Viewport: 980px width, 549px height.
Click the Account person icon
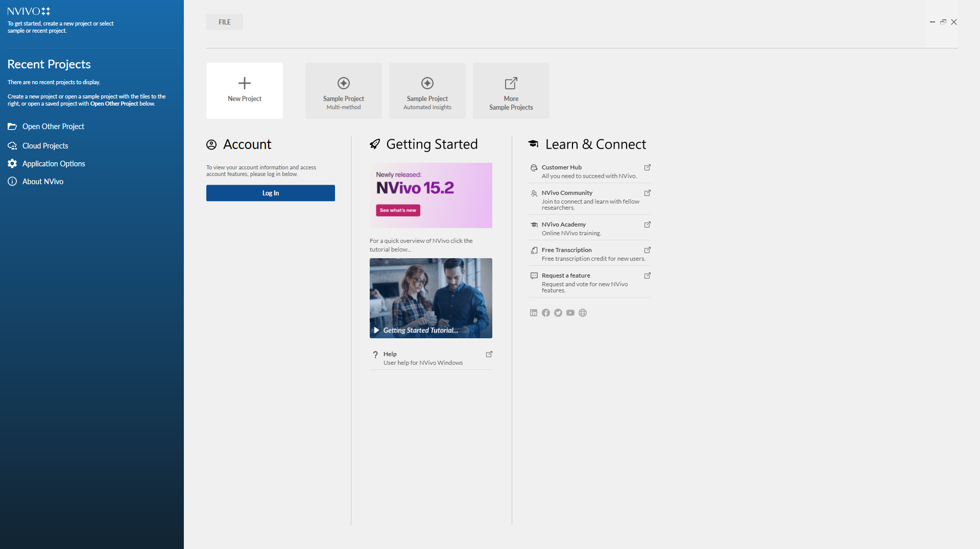coord(211,145)
